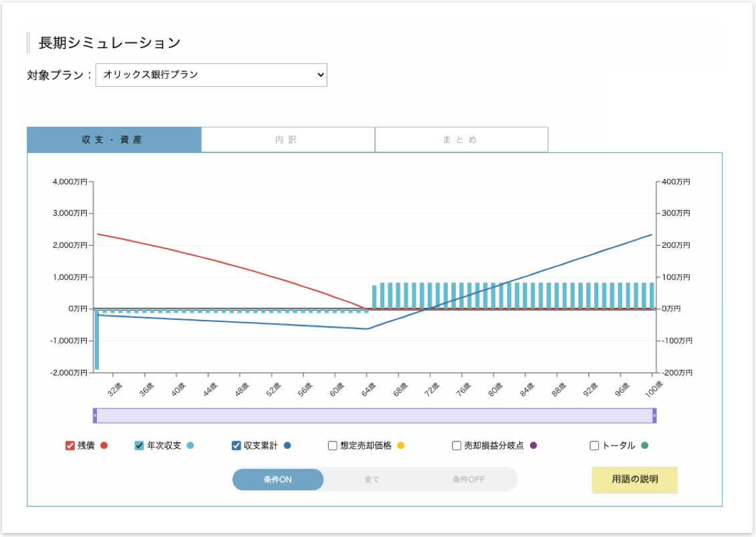Check the 売却損益分岐点 checkbox
Screen dimensions: 756x537
[457, 445]
